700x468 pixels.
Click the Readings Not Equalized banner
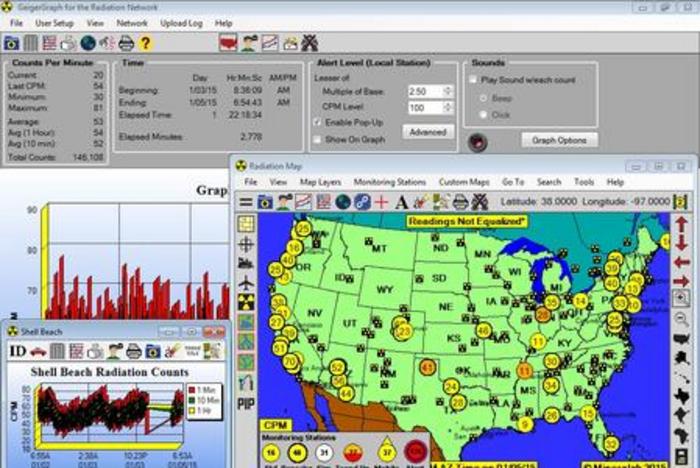[x=467, y=221]
